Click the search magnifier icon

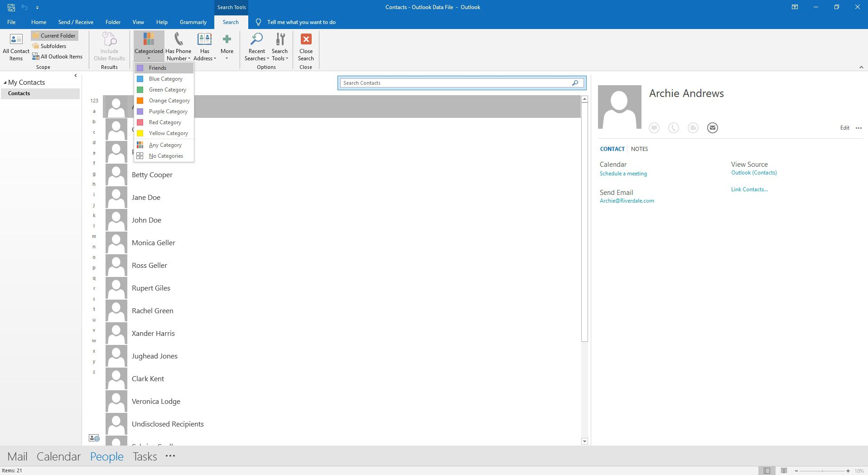[575, 83]
